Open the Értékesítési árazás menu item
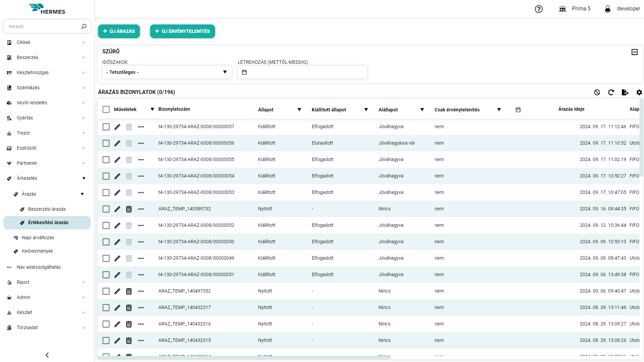The height and width of the screenshot is (362, 644). coord(49,222)
